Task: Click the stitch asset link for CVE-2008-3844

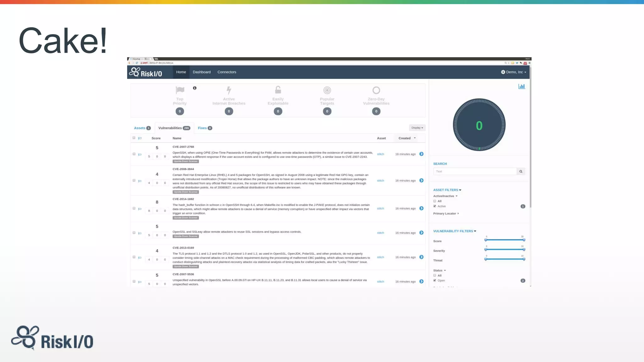Action: [x=380, y=181]
